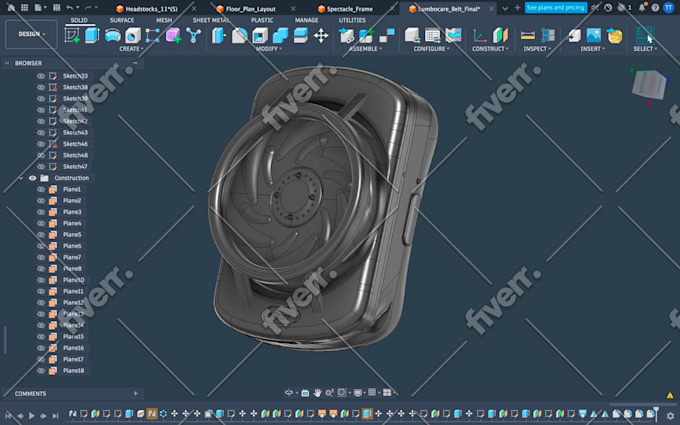This screenshot has width=680, height=425.
Task: Click the Insert Canvas image icon
Action: pyautogui.click(x=594, y=36)
